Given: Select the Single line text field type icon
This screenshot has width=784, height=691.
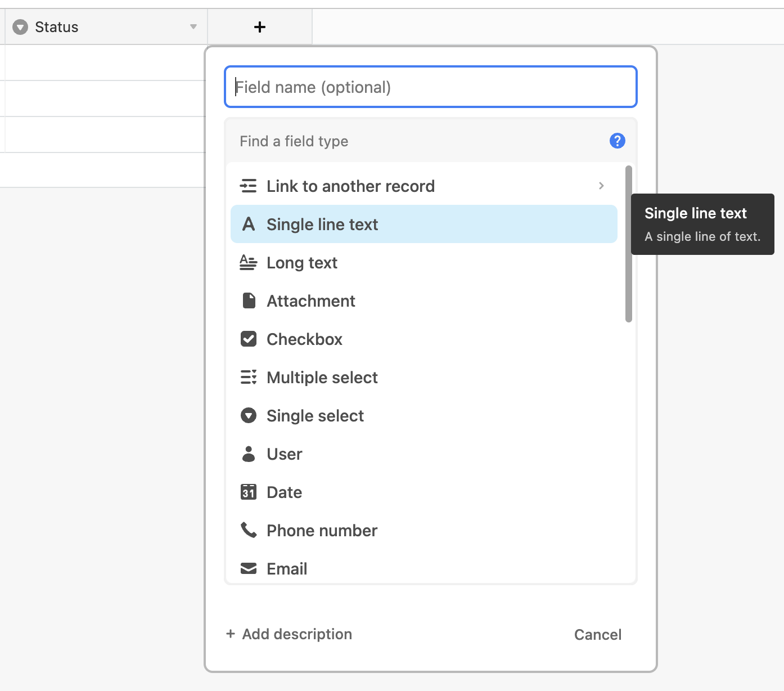Looking at the screenshot, I should coord(249,224).
